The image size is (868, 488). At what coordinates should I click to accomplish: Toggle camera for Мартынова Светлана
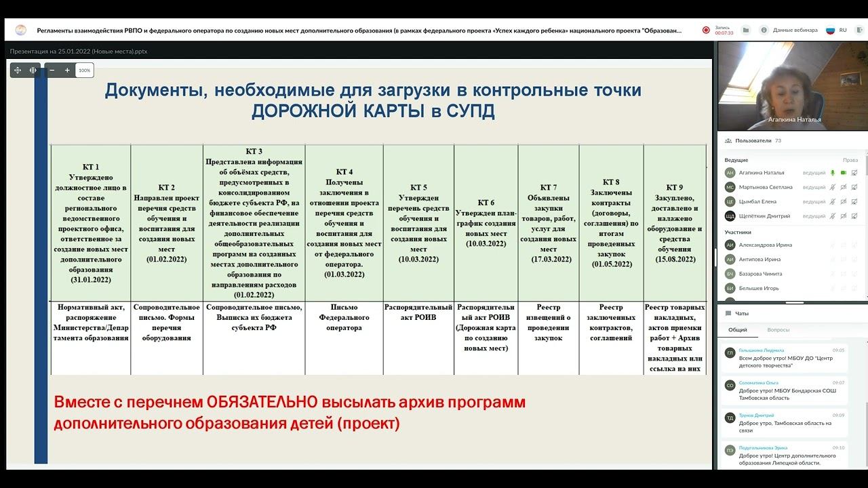[x=844, y=187]
